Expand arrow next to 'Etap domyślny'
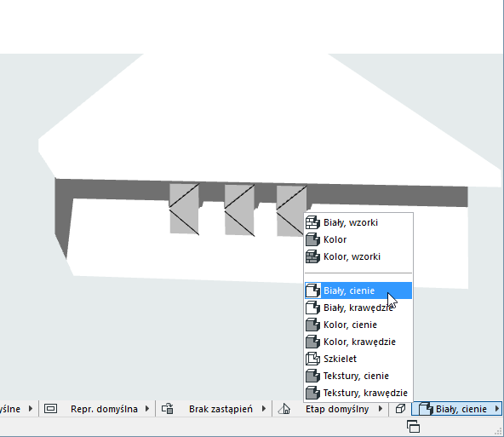 (381, 409)
